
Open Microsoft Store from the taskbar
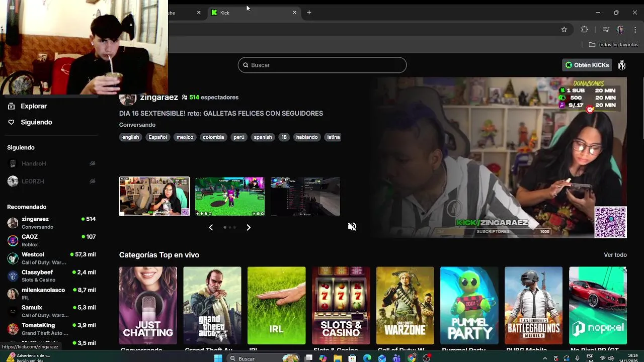[353, 358]
